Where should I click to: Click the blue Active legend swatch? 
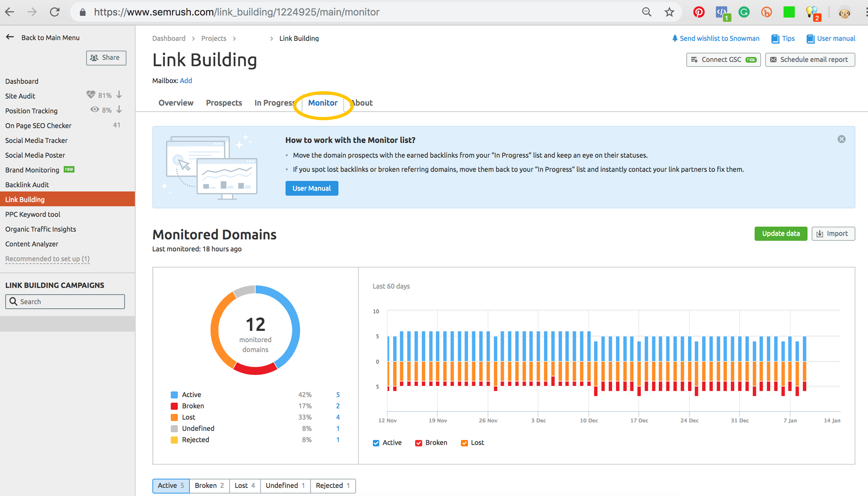[x=174, y=395]
